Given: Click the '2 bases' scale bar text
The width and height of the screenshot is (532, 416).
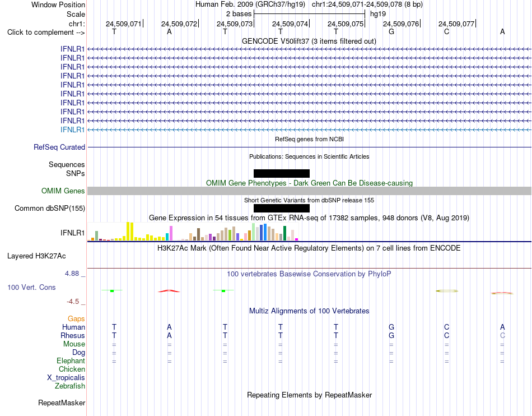Looking at the screenshot, I should 239,14.
